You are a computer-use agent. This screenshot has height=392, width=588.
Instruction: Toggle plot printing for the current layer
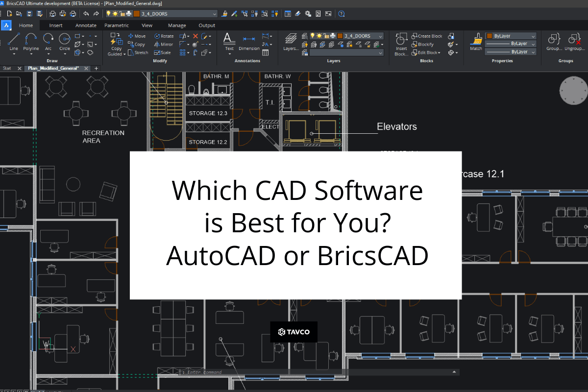[x=332, y=36]
